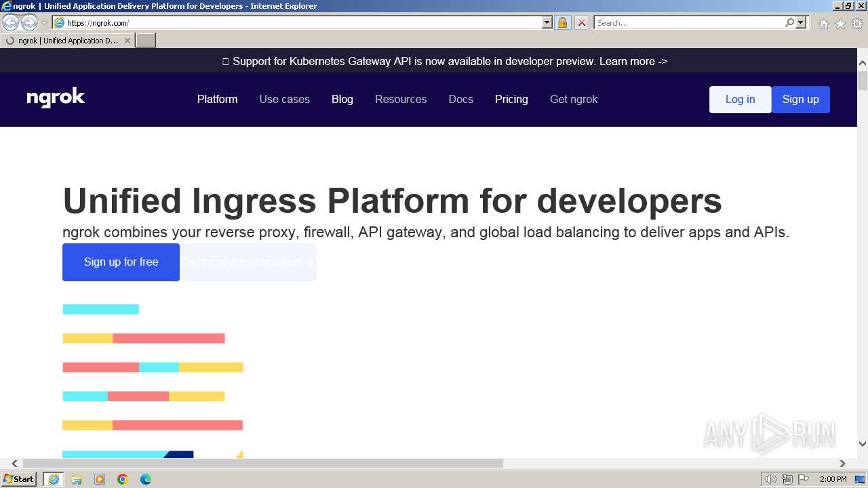This screenshot has height=488, width=868.
Task: Click the Unified Ingress Platform heading
Action: pos(392,201)
